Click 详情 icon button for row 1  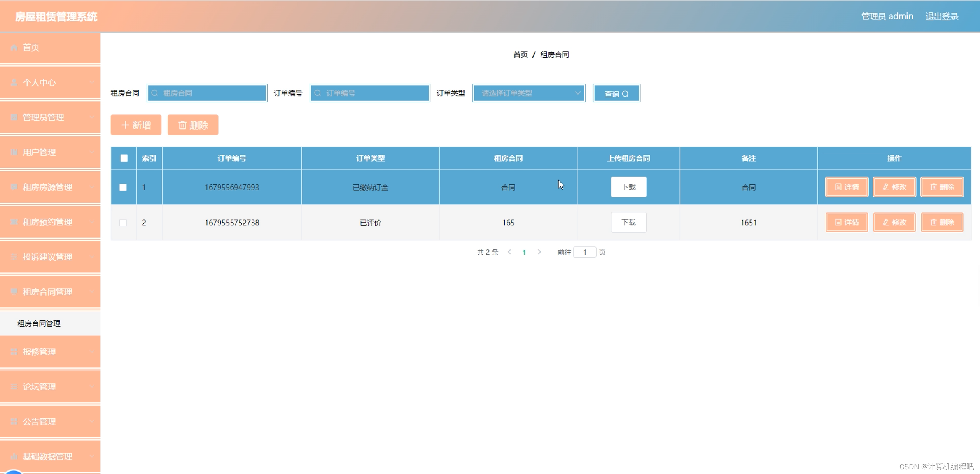(x=846, y=187)
